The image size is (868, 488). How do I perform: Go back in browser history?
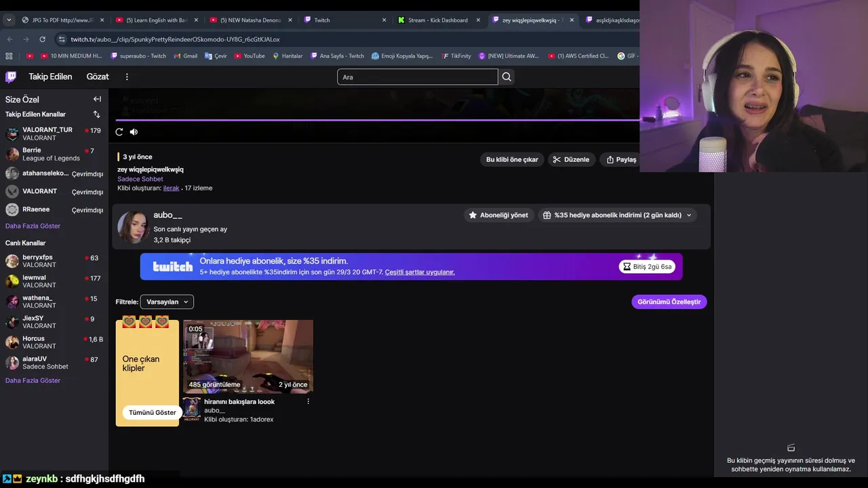tap(11, 39)
